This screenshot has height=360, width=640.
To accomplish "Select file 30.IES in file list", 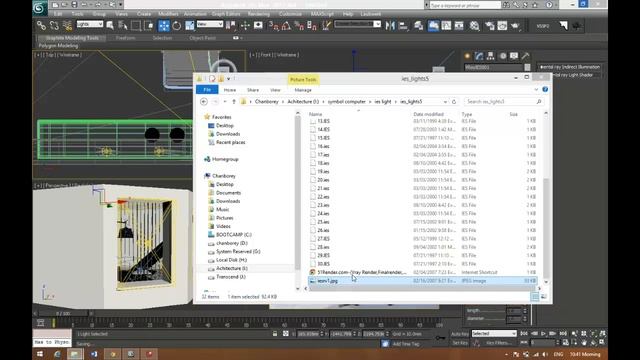I will point(323,264).
